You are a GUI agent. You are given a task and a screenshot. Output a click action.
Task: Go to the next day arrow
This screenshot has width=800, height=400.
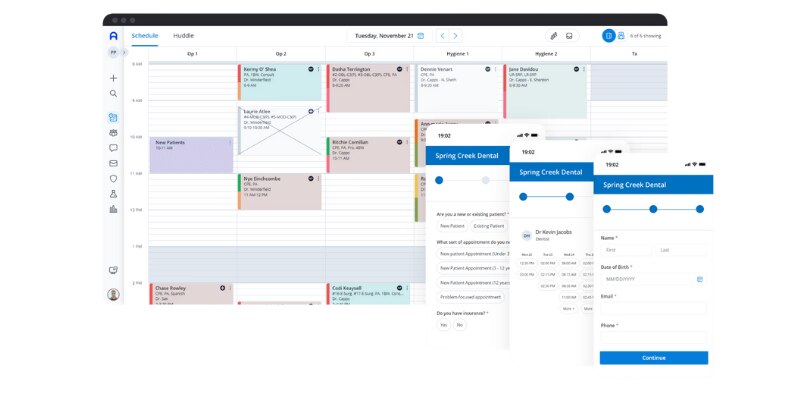pyautogui.click(x=455, y=36)
